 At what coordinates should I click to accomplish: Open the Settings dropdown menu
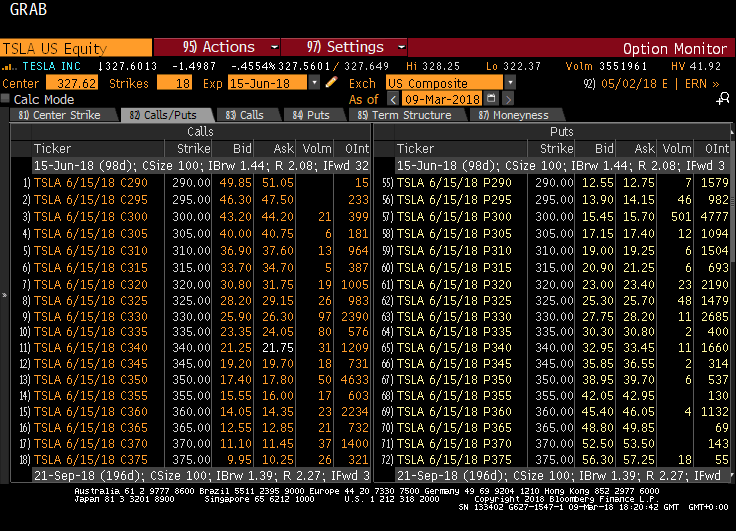[344, 47]
